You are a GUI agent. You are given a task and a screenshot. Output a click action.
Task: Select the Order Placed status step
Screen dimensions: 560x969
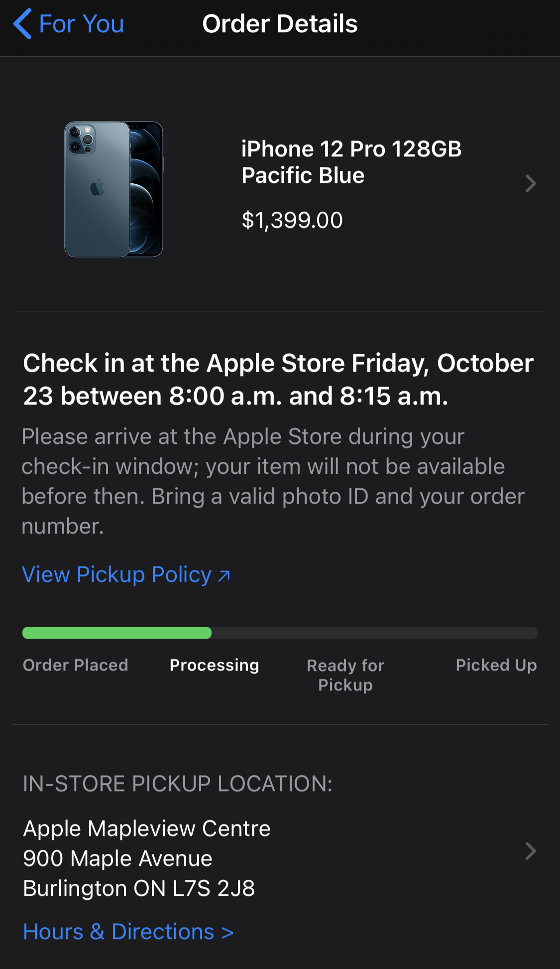[76, 665]
